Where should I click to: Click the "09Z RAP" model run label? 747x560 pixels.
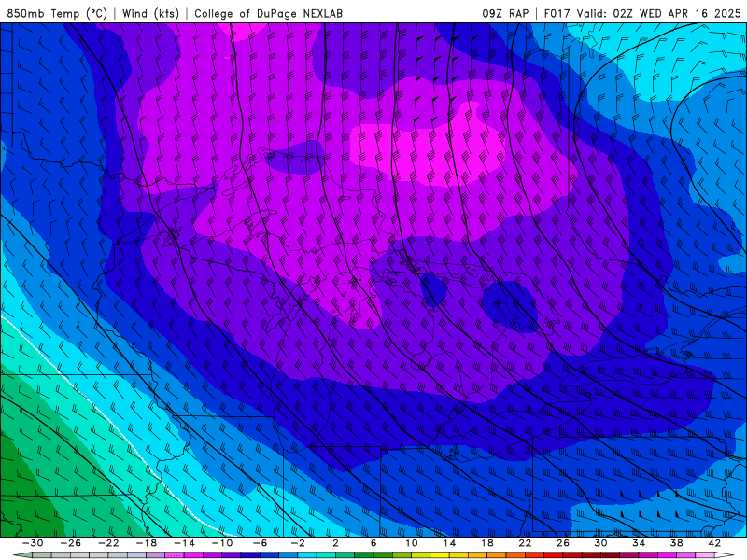(x=505, y=13)
